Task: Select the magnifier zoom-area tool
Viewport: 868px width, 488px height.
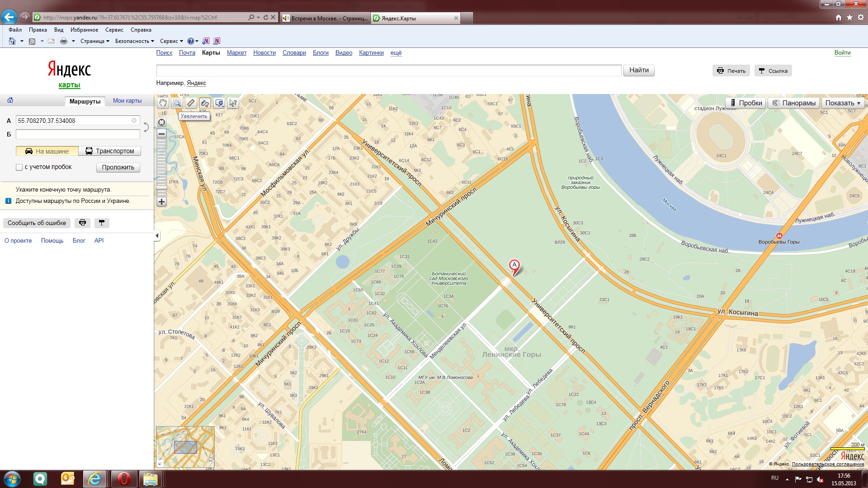Action: [x=177, y=103]
